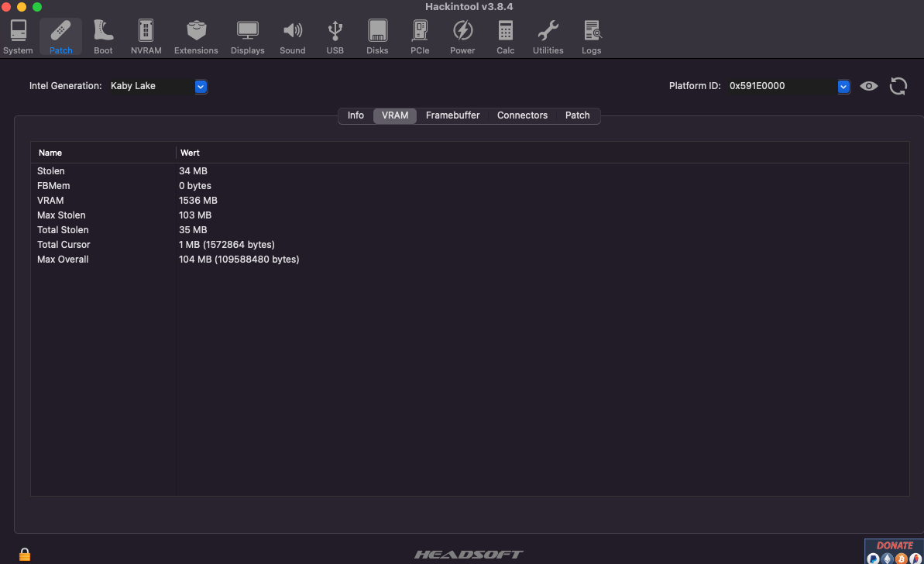This screenshot has width=924, height=564.
Task: Maximize the Hackintool window with green button
Action: [37, 7]
